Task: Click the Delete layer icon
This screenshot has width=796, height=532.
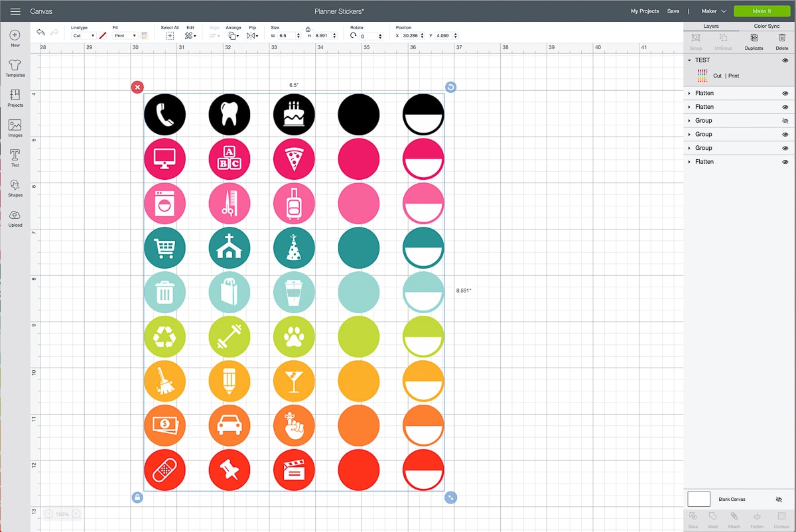Action: [x=782, y=41]
